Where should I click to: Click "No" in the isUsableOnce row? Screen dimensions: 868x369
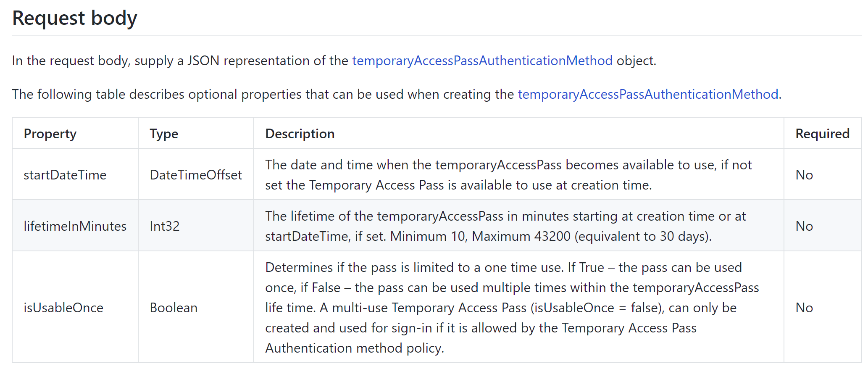tap(804, 308)
